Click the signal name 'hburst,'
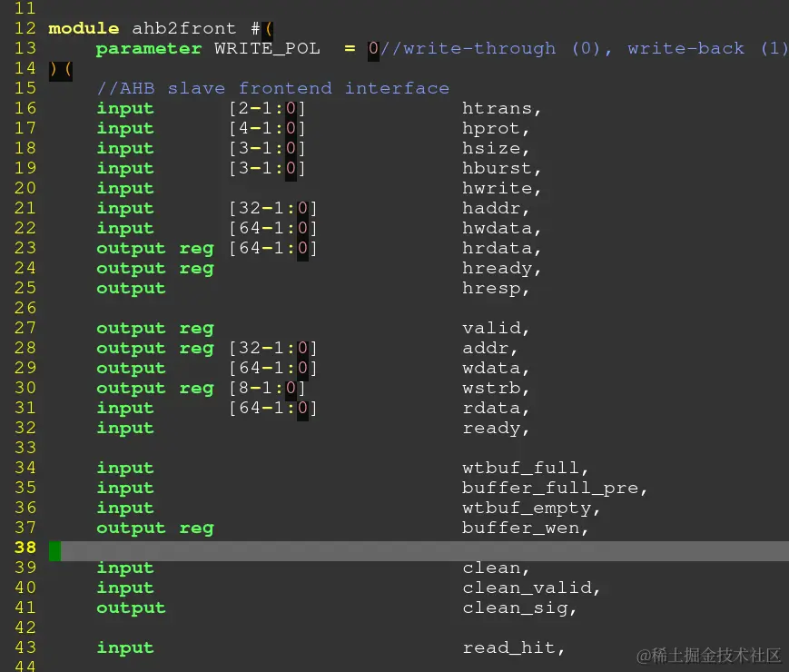This screenshot has height=672, width=789. tap(502, 168)
